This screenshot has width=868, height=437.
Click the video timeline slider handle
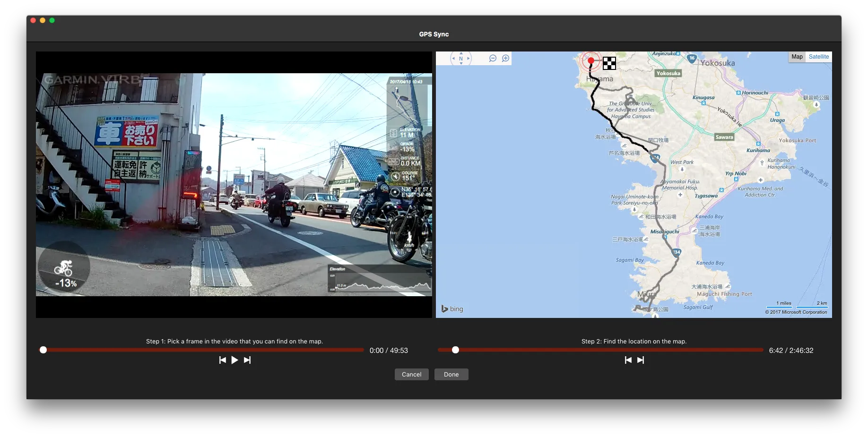pos(43,350)
